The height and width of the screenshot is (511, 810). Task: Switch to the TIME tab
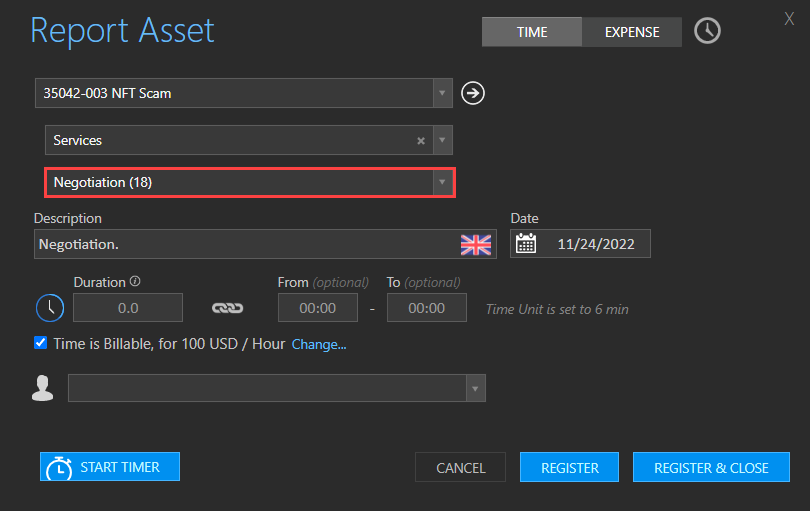[532, 32]
